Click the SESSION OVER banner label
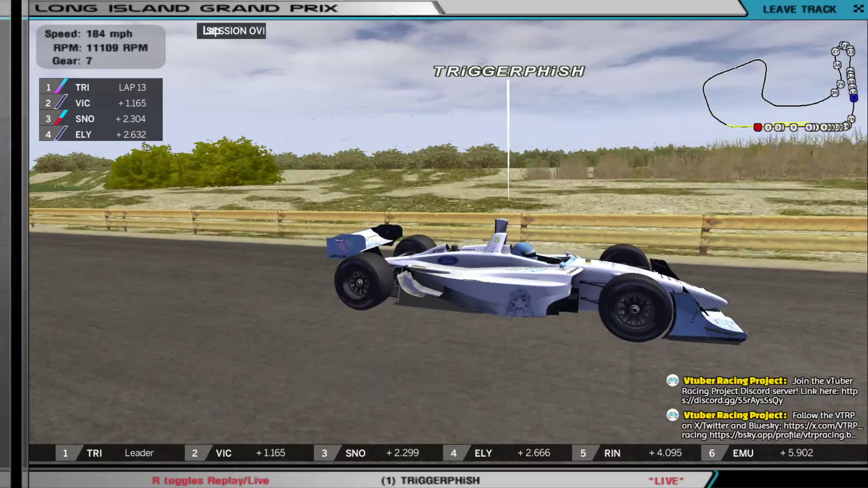 [231, 31]
